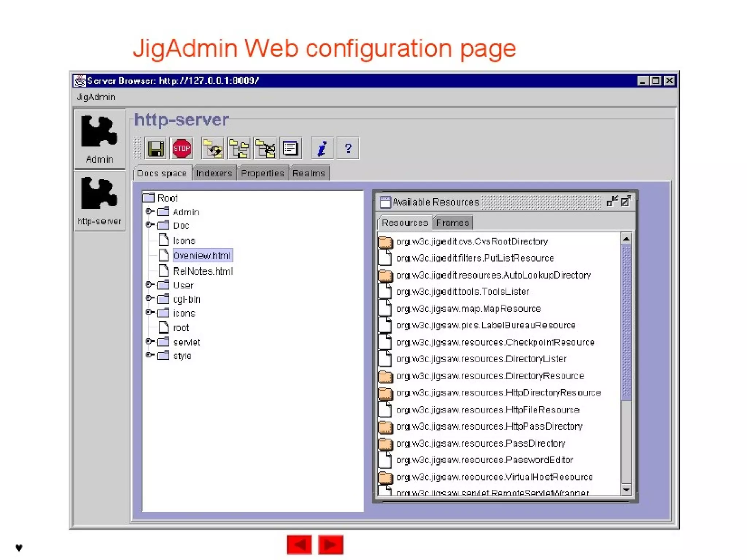
Task: Click file icon of PutListResource
Action: (x=385, y=258)
